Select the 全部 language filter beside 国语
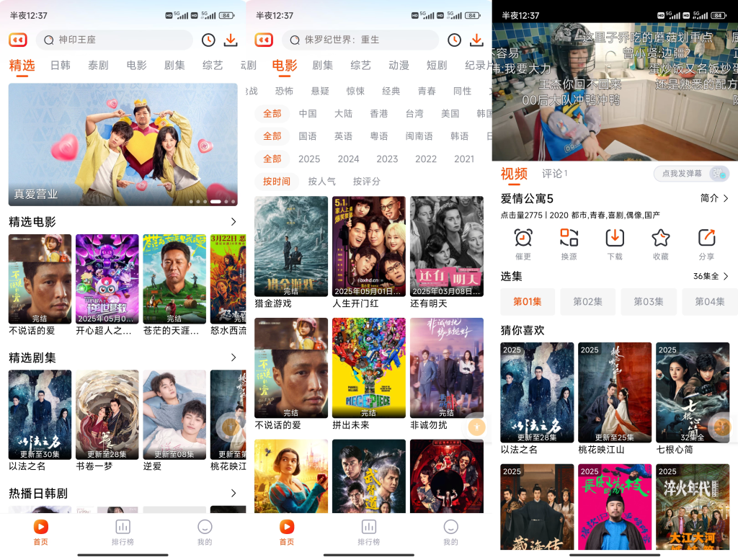The height and width of the screenshot is (560, 738). click(272, 136)
